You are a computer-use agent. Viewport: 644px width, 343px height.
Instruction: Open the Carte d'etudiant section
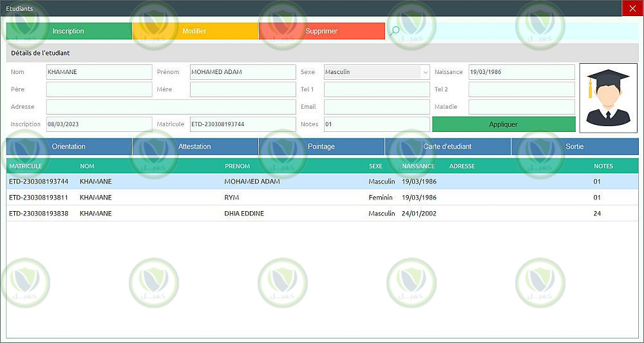pos(448,147)
